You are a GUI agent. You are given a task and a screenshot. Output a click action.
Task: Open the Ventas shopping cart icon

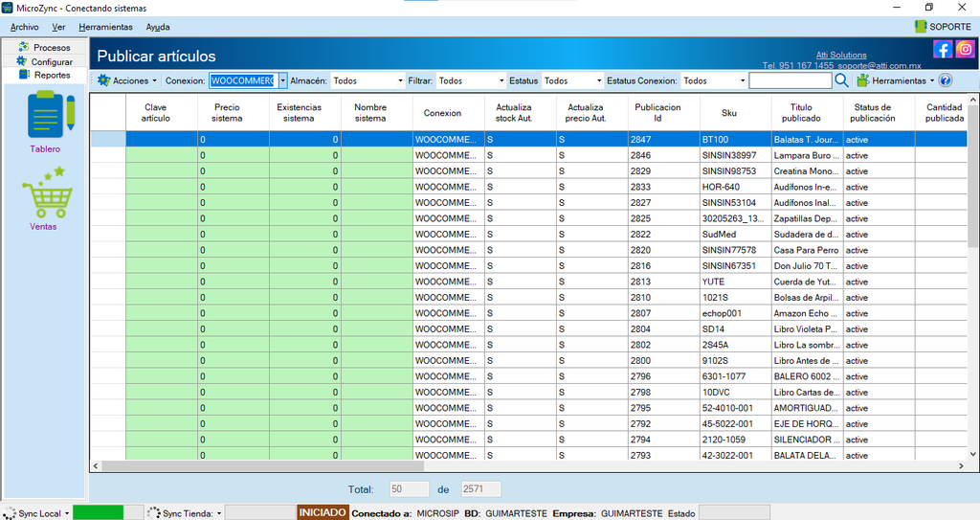coord(46,192)
